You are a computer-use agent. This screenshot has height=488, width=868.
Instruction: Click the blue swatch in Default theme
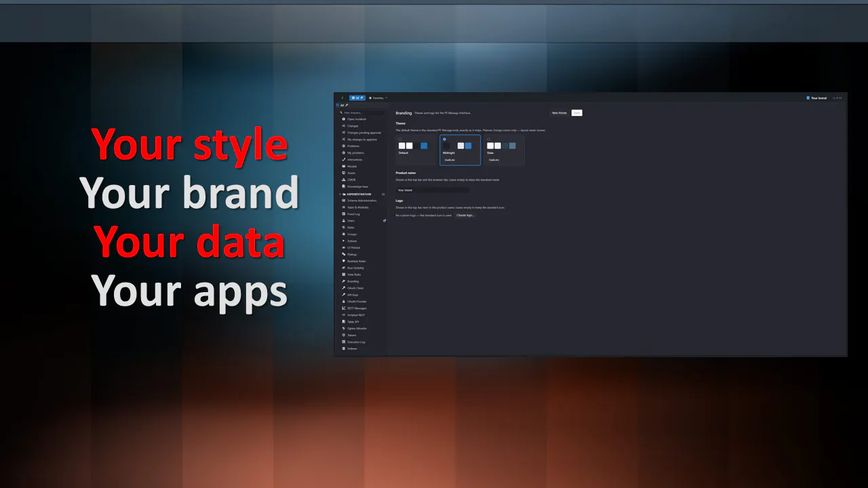click(424, 146)
